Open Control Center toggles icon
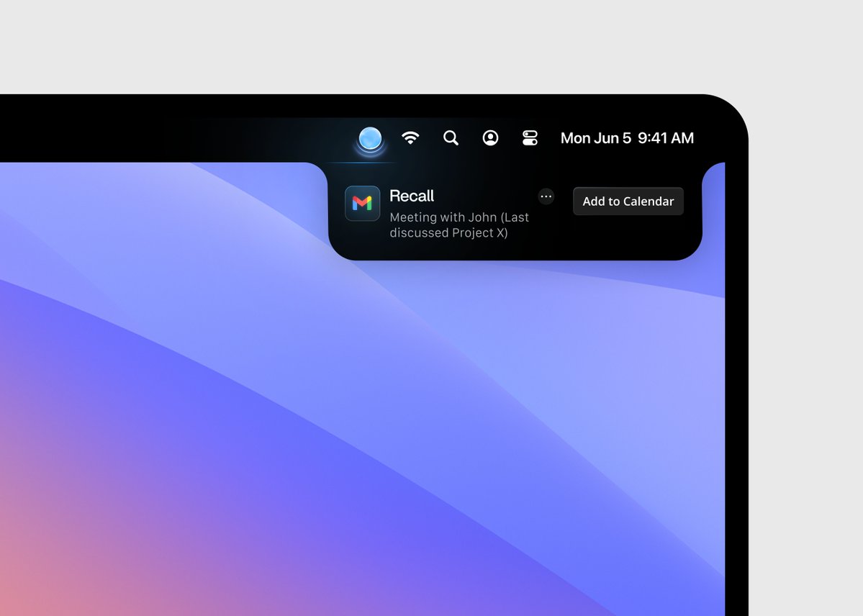The image size is (863, 616). coord(530,137)
